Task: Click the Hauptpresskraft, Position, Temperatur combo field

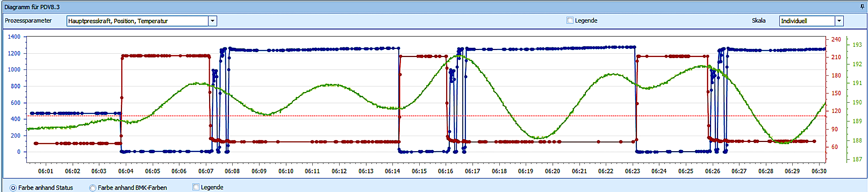Action: (137, 21)
